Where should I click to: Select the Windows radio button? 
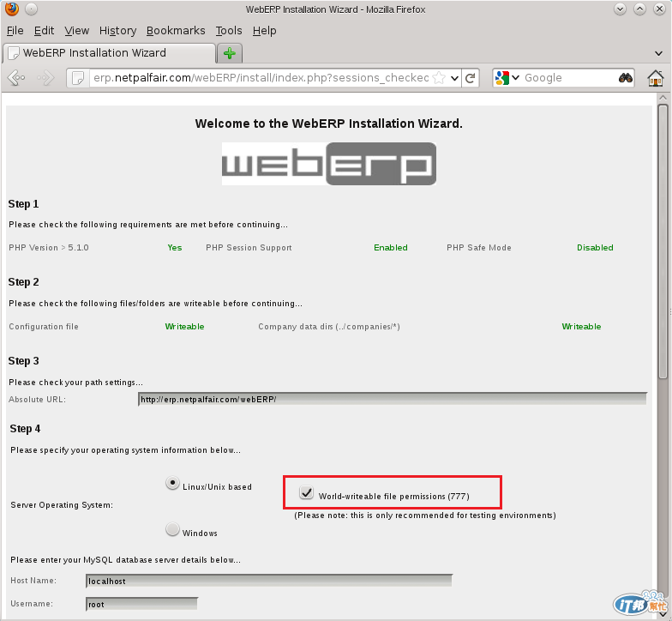[172, 529]
